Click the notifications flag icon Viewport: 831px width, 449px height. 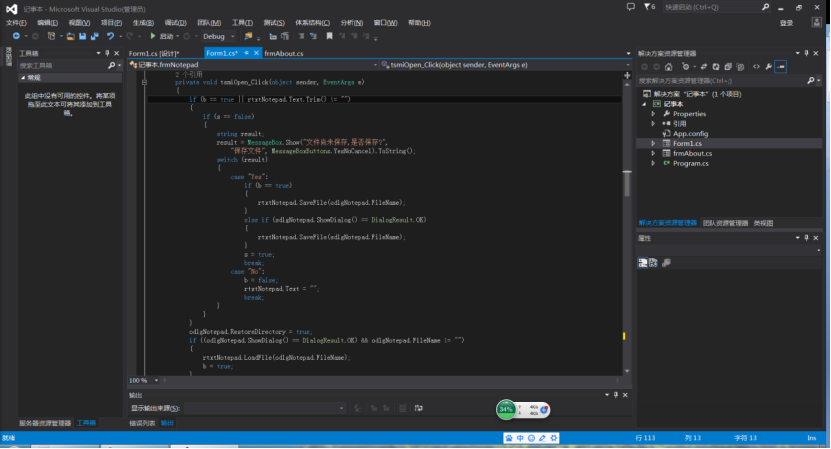[x=647, y=7]
